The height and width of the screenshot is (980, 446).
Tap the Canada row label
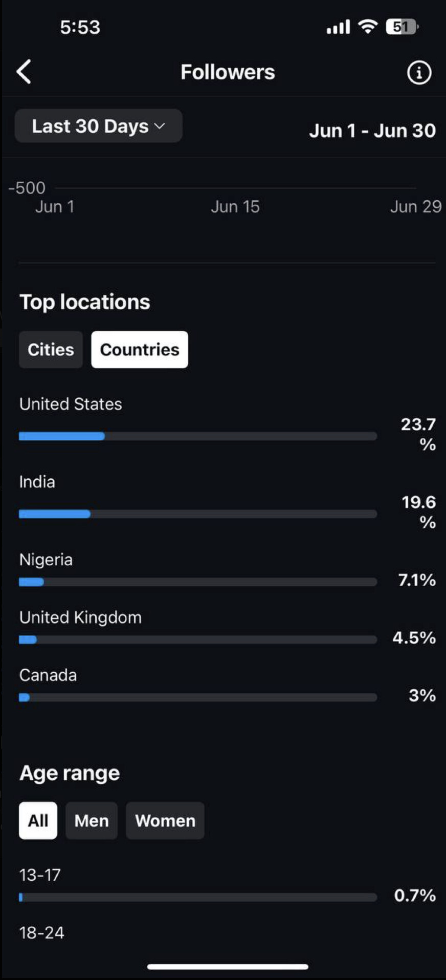coord(48,675)
